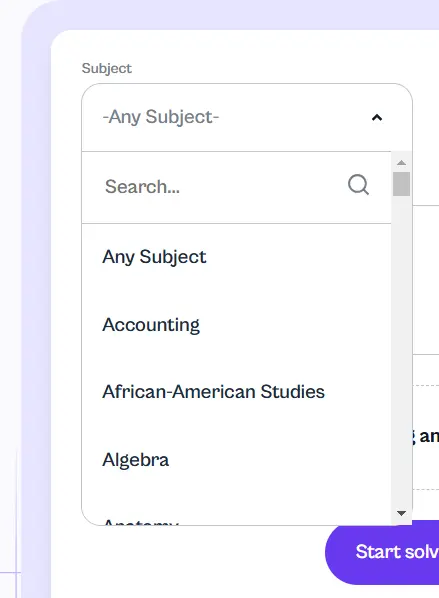Click the bold text peeking behind the dropdown

pyautogui.click(x=426, y=436)
